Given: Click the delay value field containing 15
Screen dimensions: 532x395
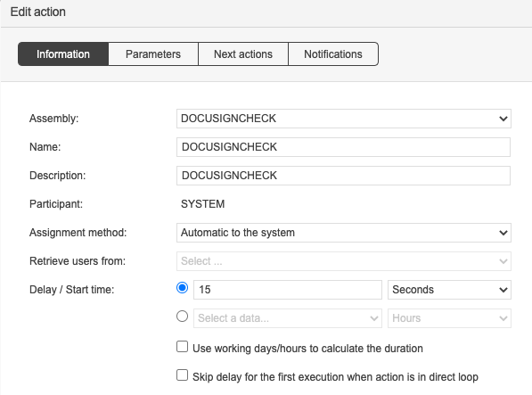Looking at the screenshot, I should 288,290.
